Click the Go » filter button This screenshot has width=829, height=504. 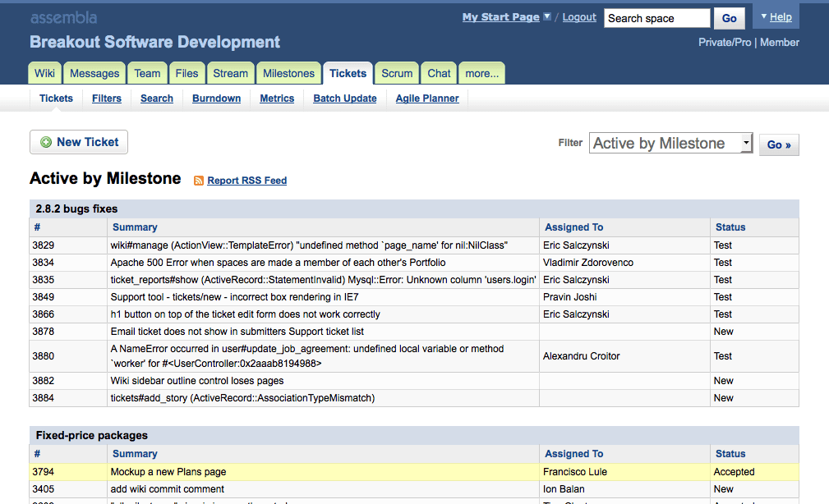click(779, 144)
